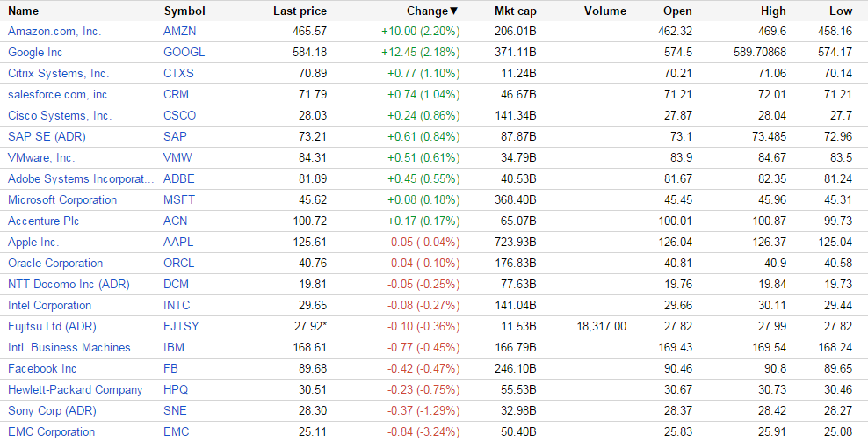The height and width of the screenshot is (442, 868).
Task: Open the Microsoft Corporation link
Action: pyautogui.click(x=62, y=199)
